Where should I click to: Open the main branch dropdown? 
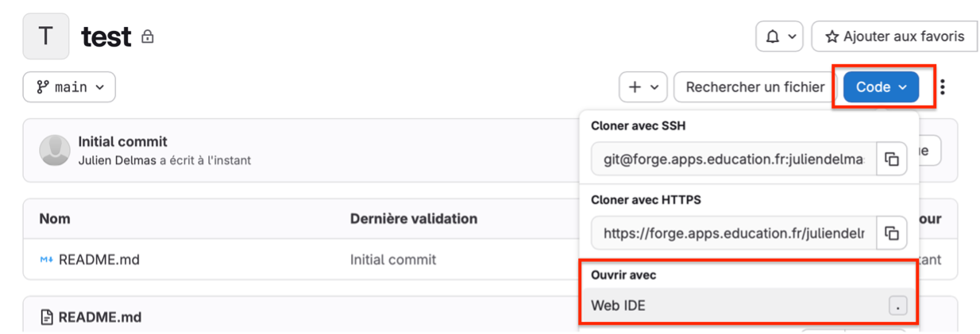(x=69, y=87)
